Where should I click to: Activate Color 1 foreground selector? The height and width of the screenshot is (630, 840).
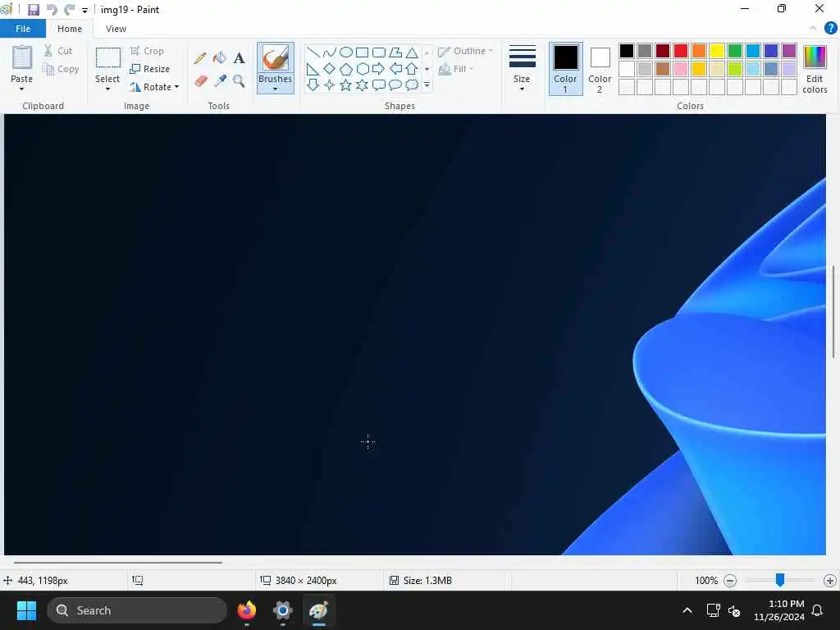pyautogui.click(x=565, y=69)
